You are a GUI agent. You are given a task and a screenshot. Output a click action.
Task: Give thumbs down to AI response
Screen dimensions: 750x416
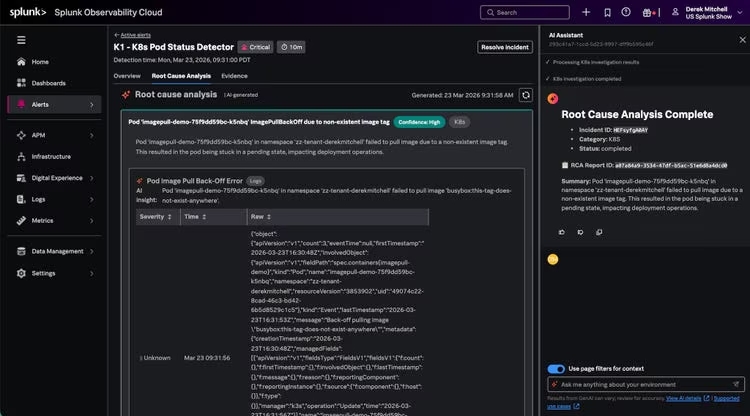pos(580,232)
